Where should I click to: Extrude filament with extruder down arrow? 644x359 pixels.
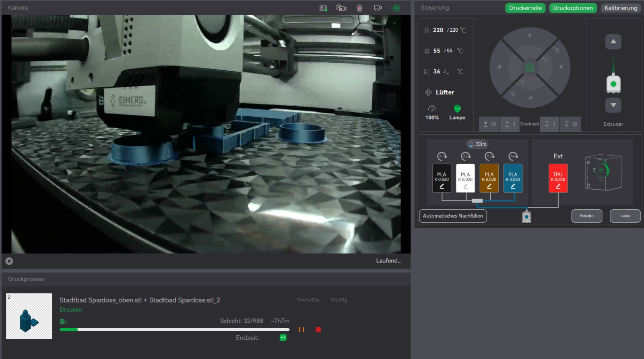tap(613, 105)
